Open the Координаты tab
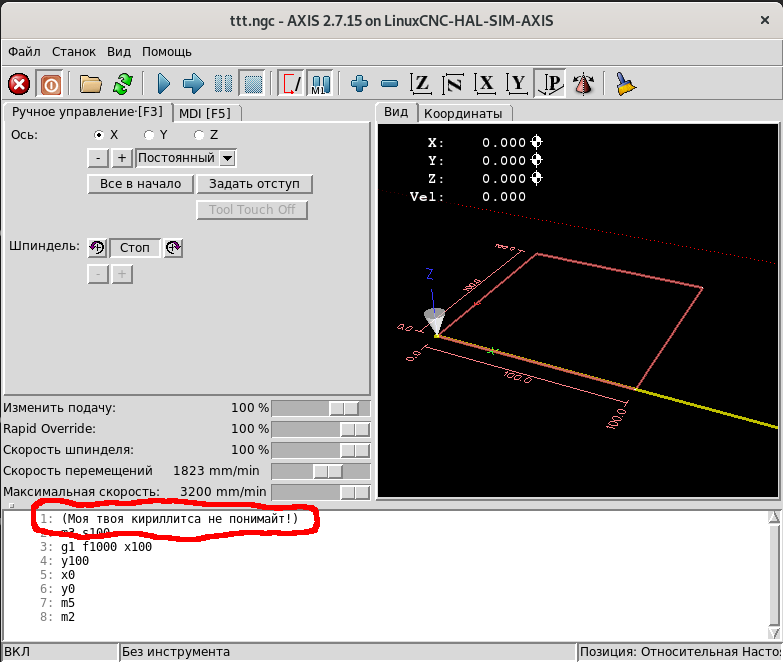783x662 pixels. (x=463, y=113)
